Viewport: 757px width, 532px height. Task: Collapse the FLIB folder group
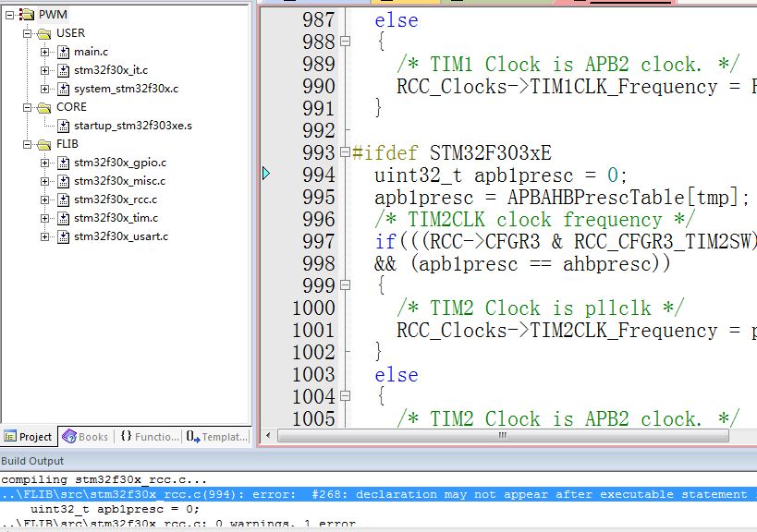coord(28,144)
